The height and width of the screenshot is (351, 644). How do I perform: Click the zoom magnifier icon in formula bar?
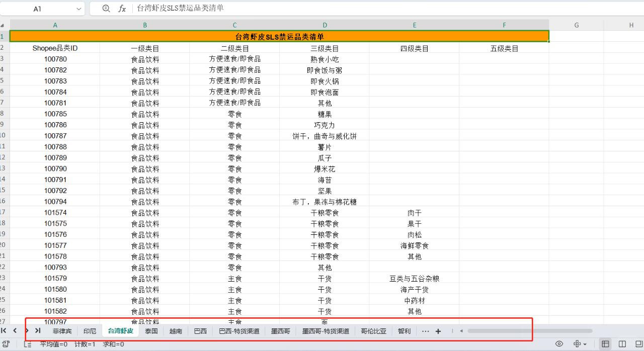[106, 9]
